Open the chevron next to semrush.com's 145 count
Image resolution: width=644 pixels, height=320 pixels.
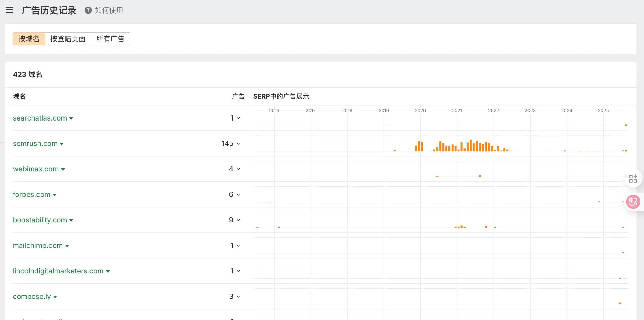point(239,143)
